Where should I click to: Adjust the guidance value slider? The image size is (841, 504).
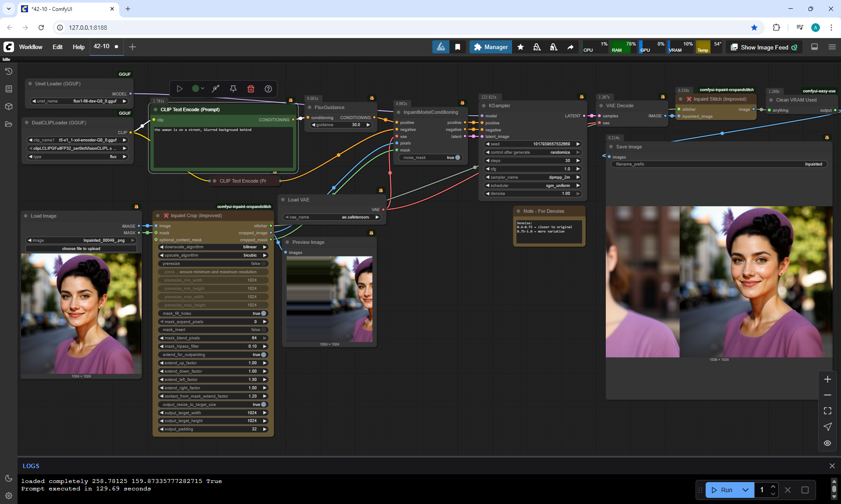(x=341, y=125)
